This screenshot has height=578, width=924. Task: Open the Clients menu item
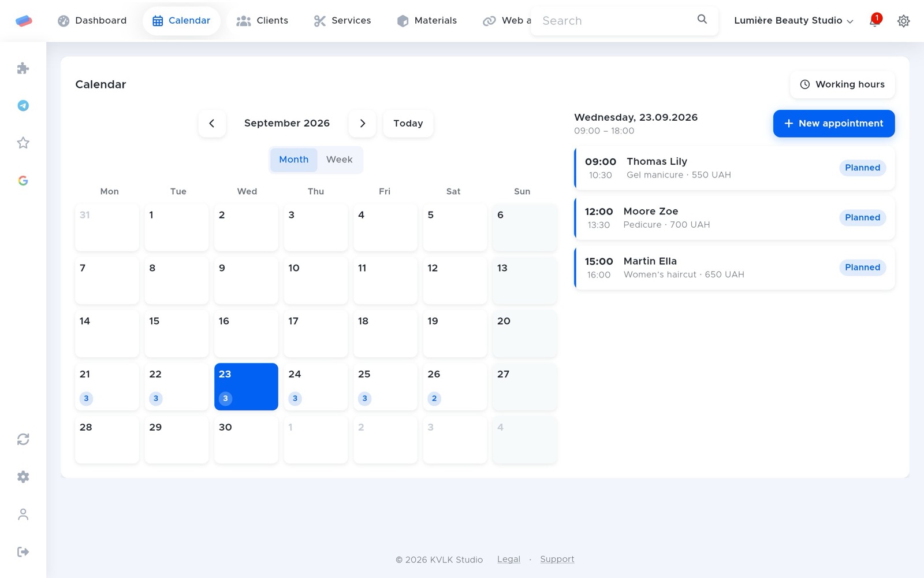pos(262,21)
